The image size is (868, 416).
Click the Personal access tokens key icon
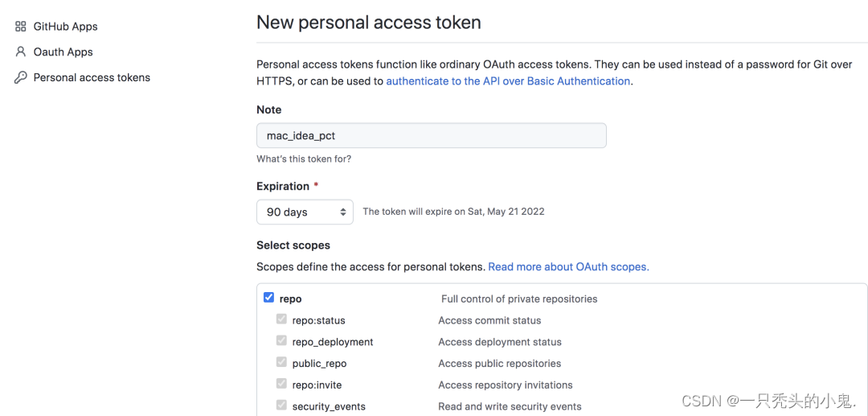pyautogui.click(x=20, y=77)
